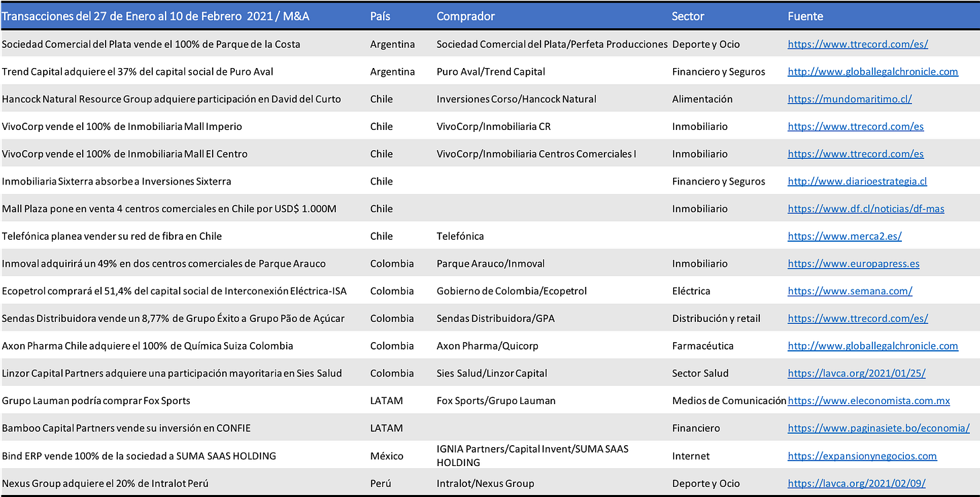Viewport: 980px width, 497px height.
Task: Click the 'Transacciones del 27 de Enero' header title
Action: 156,16
